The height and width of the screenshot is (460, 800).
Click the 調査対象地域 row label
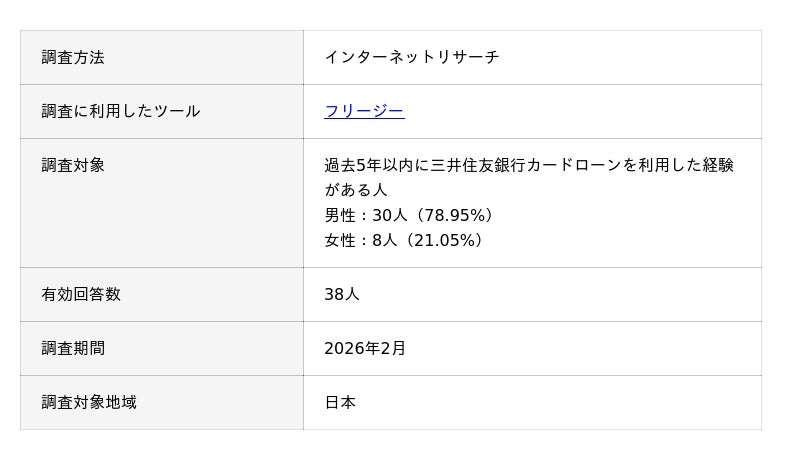[89, 402]
